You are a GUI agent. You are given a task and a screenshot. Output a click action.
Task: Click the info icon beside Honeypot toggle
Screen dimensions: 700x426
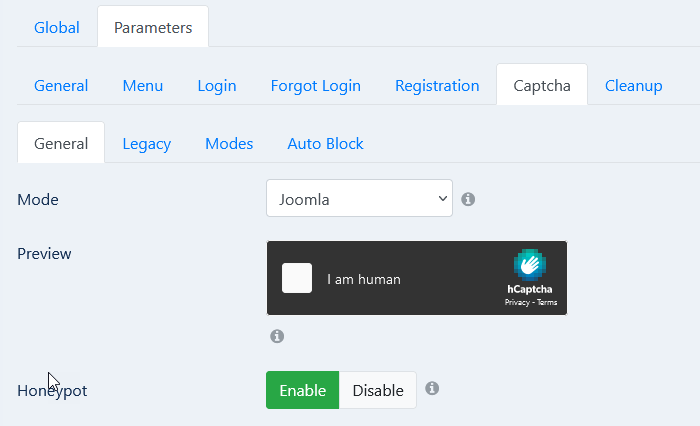pos(432,388)
